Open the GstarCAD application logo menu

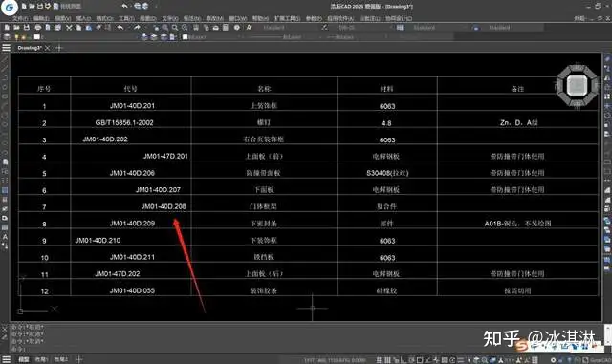[x=9, y=7]
